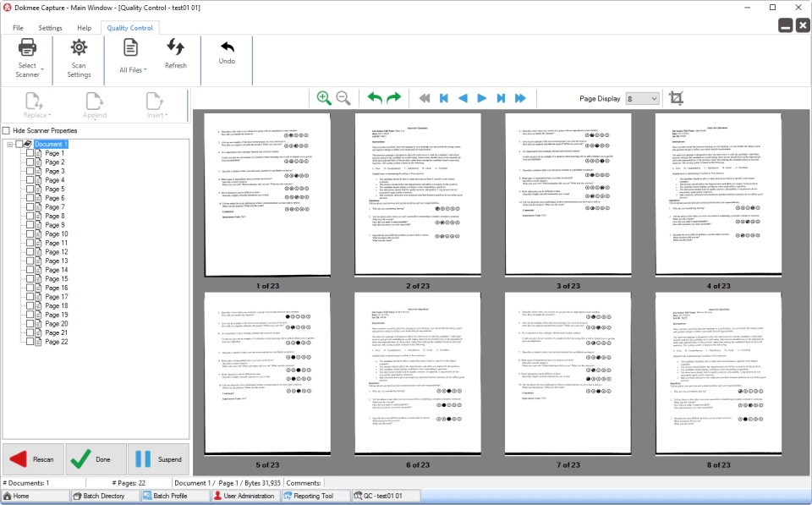Collapse the Document 1 tree node
This screenshot has width=812, height=505.
point(10,144)
